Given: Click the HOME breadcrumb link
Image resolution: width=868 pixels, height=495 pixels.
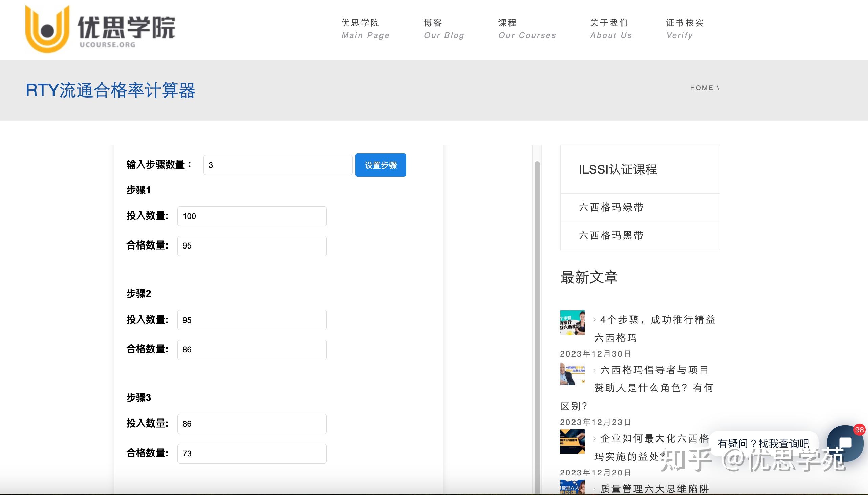Looking at the screenshot, I should pos(701,88).
